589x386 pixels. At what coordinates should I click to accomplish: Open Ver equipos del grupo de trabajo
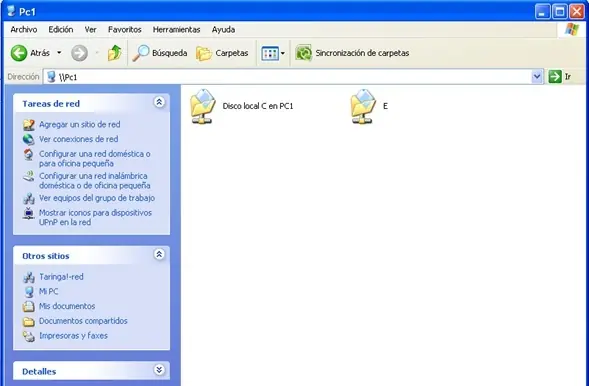click(x=97, y=198)
